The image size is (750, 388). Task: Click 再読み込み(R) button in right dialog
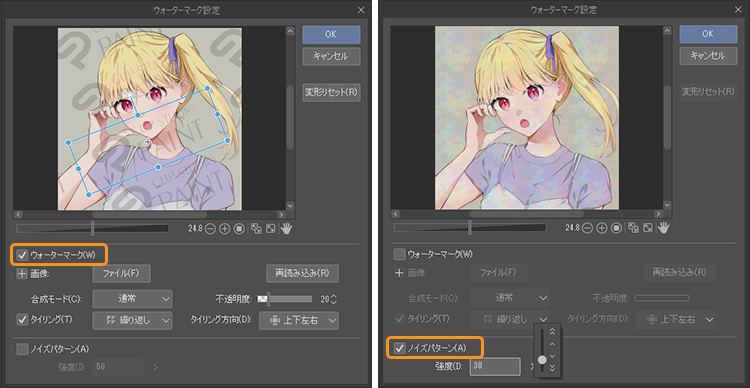680,272
